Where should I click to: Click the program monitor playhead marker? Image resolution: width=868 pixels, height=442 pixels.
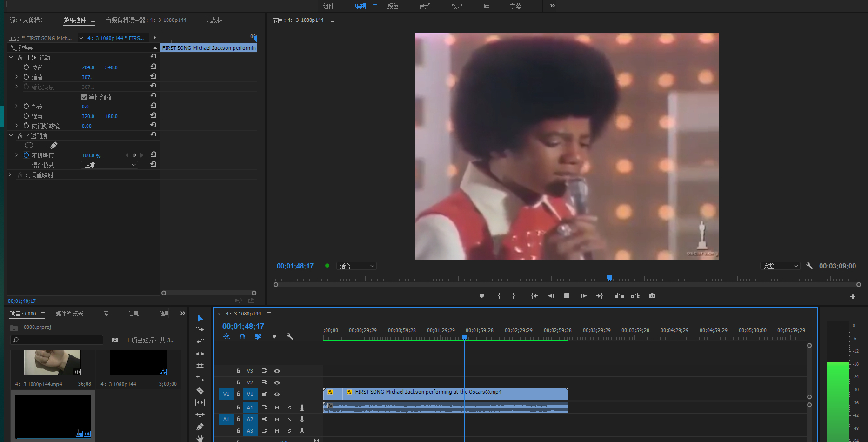[x=609, y=278]
